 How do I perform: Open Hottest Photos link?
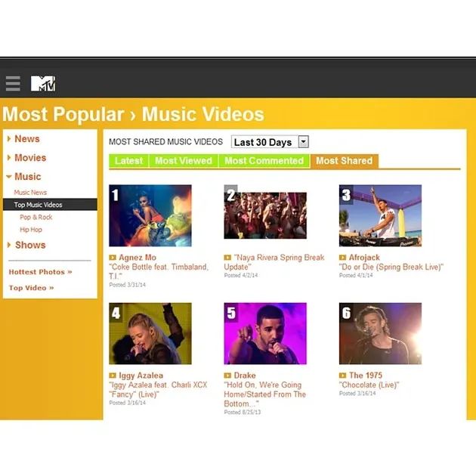(x=40, y=272)
